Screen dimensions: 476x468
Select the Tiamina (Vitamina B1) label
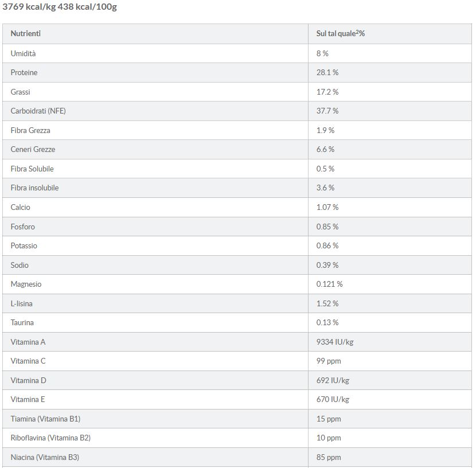(x=49, y=419)
